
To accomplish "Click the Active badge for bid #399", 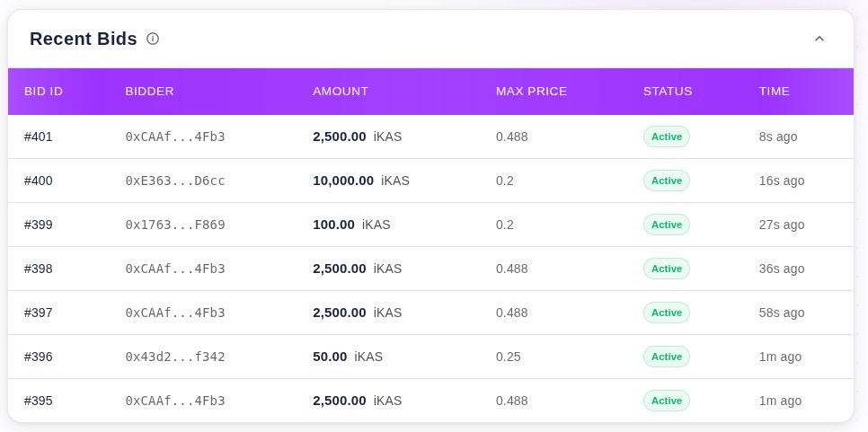I will tap(667, 225).
